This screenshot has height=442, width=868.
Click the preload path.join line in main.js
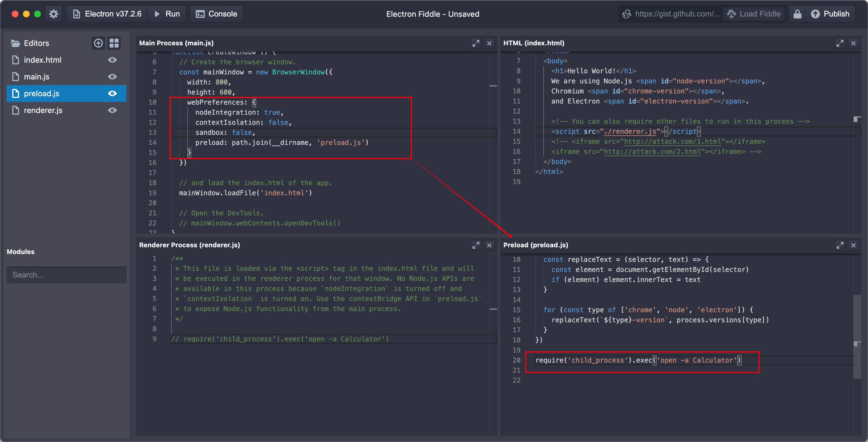282,143
